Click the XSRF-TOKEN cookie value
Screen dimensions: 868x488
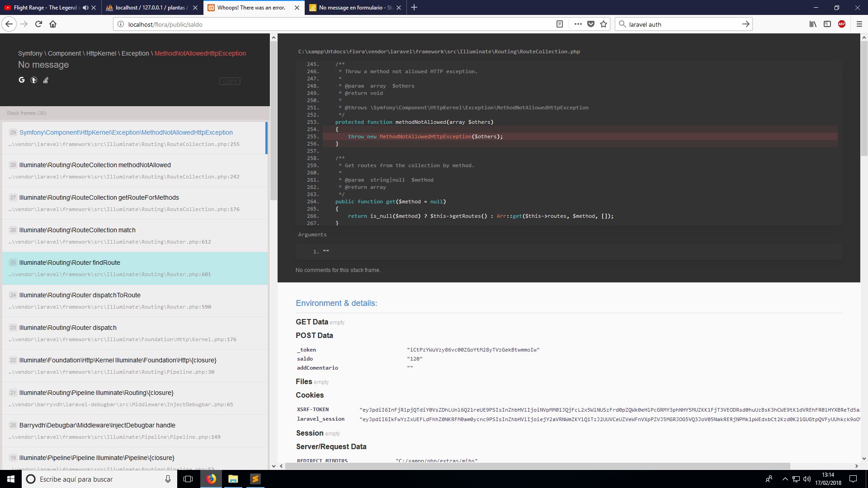pos(609,410)
